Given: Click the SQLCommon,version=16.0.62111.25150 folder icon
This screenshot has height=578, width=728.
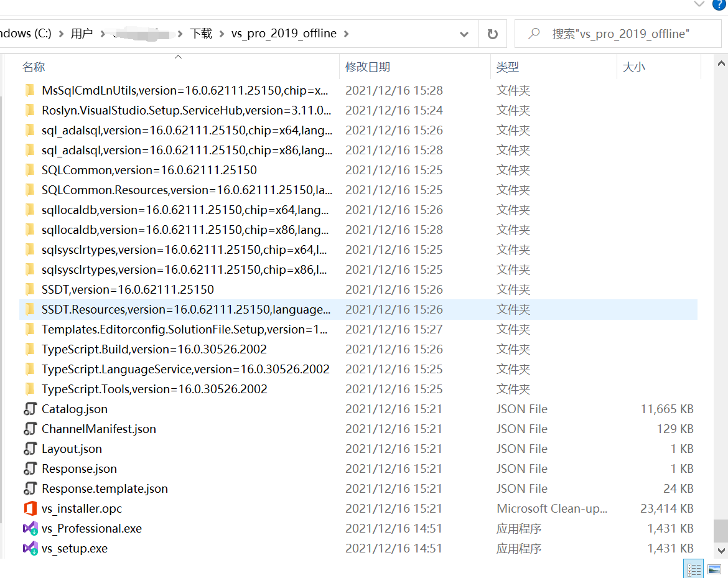Looking at the screenshot, I should tap(30, 170).
